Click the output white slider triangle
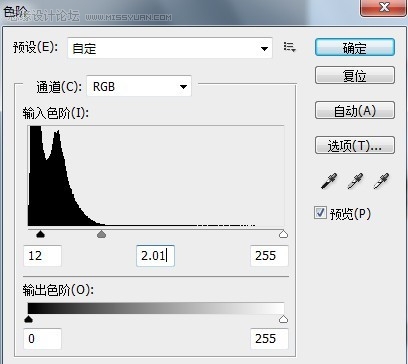 pos(283,320)
